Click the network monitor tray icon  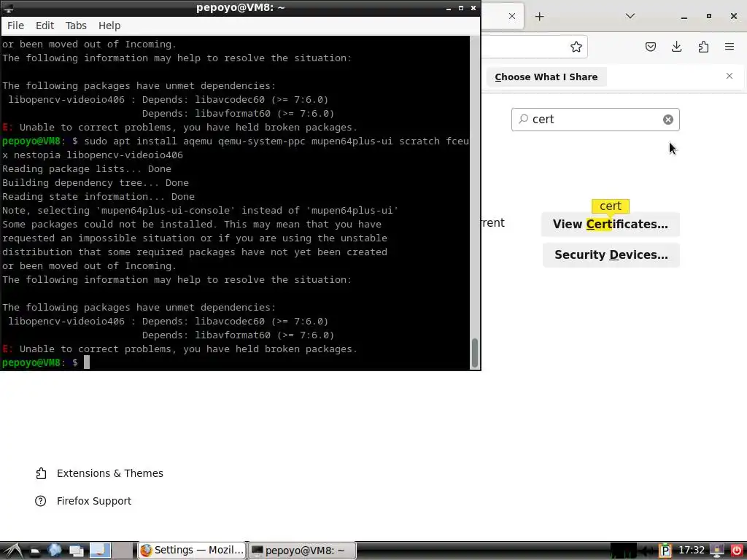tap(717, 551)
